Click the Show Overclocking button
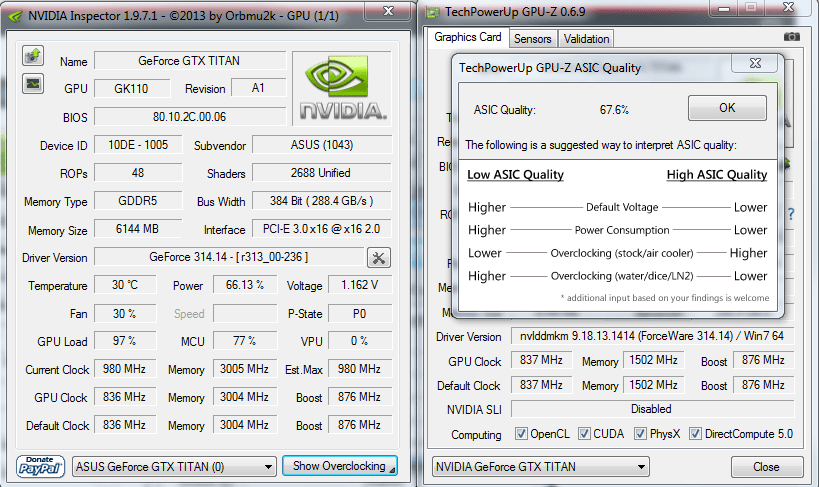Screen dimensions: 819x487 tap(340, 466)
